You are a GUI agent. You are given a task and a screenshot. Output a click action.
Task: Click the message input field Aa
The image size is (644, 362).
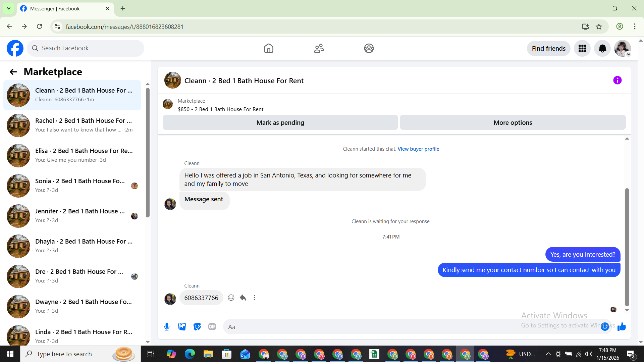413,327
